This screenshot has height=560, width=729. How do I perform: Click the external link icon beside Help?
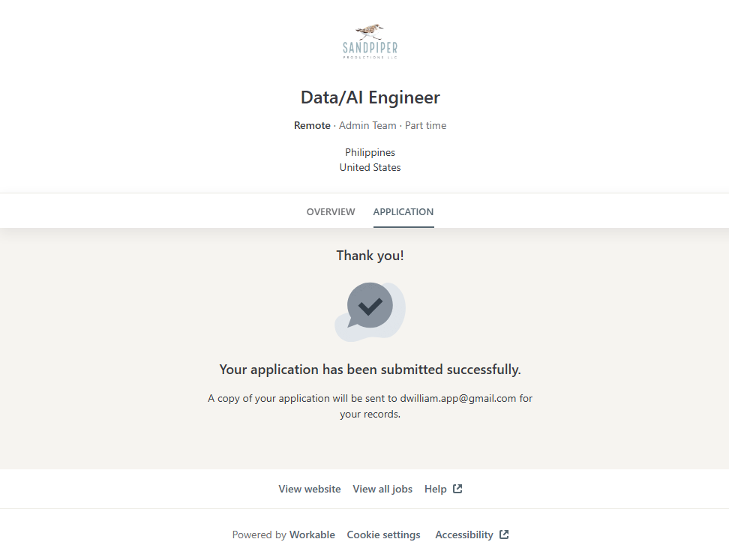coord(457,489)
